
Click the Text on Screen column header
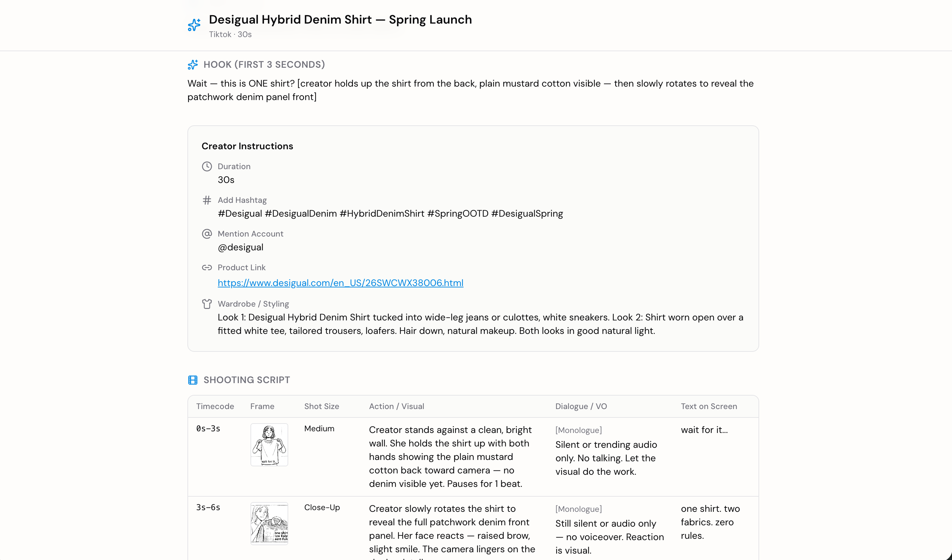coord(709,406)
